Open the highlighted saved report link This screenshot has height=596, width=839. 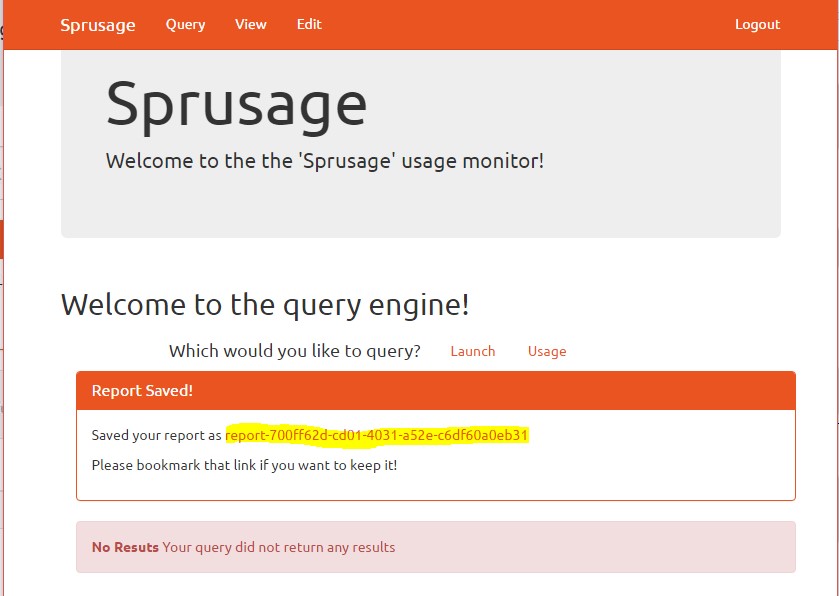[x=376, y=435]
